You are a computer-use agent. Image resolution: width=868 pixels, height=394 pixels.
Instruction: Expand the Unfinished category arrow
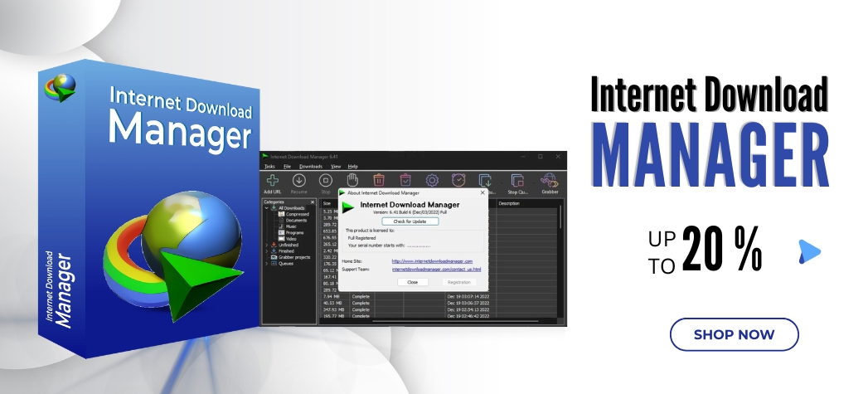[267, 245]
